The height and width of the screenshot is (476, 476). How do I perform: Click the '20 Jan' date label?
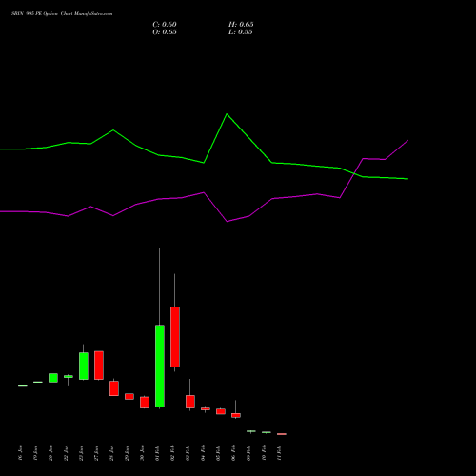click(x=51, y=453)
